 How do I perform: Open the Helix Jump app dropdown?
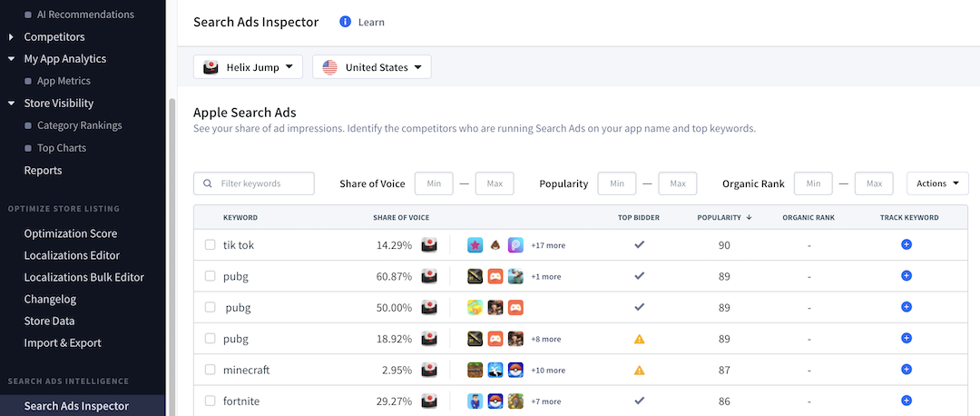tap(248, 67)
